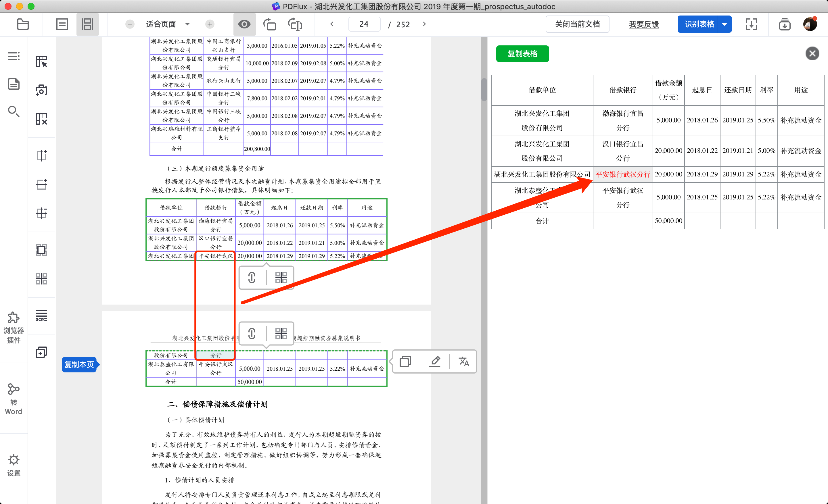Image resolution: width=828 pixels, height=504 pixels.
Task: Click the green 复制表格 button
Action: click(522, 54)
